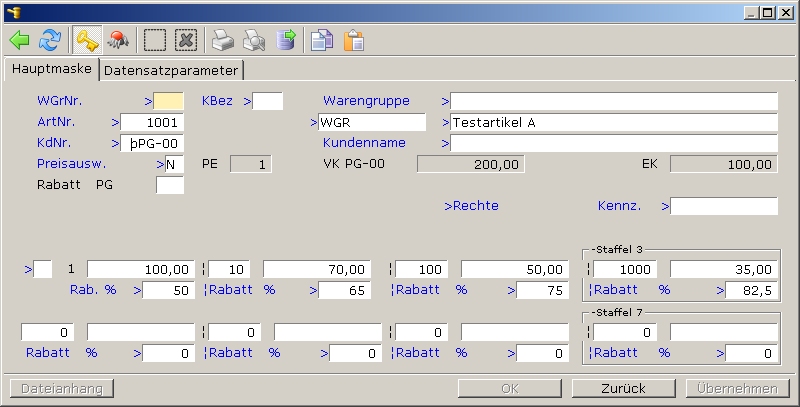800x407 pixels.
Task: Click the database export icon
Action: (286, 40)
